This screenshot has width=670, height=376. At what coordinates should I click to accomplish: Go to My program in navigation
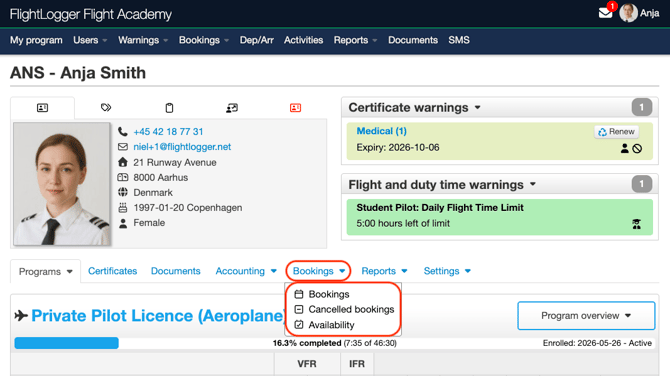coord(36,40)
